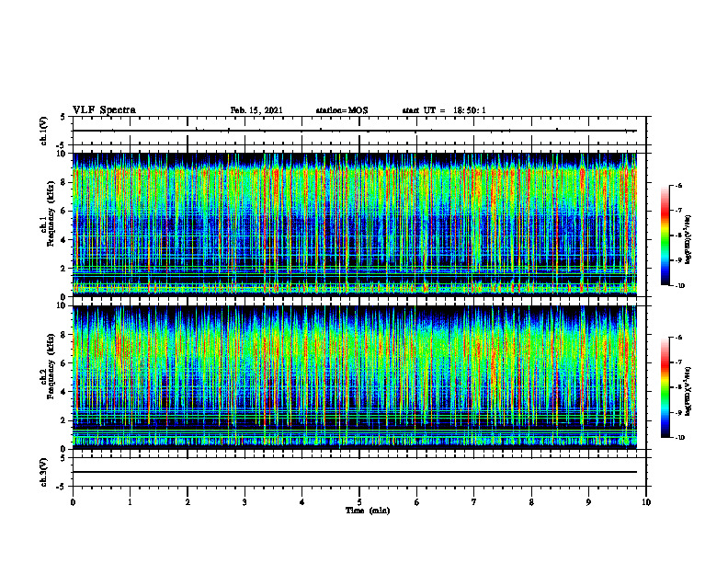This screenshot has height=563, width=728.
Task: Click the "Time (min)" x-axis label
Action: point(368,511)
